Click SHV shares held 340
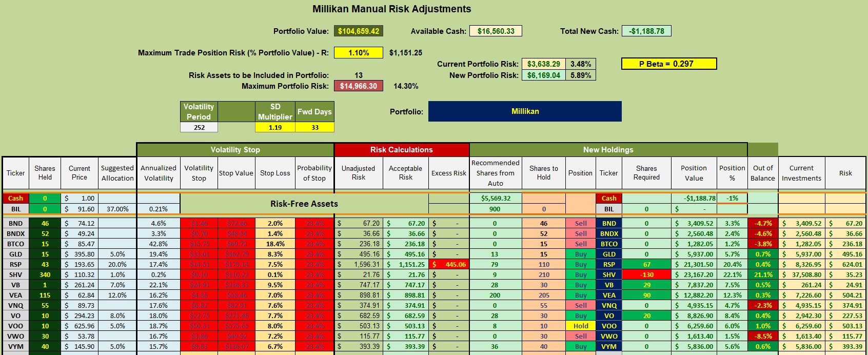868x355 pixels. coord(45,275)
